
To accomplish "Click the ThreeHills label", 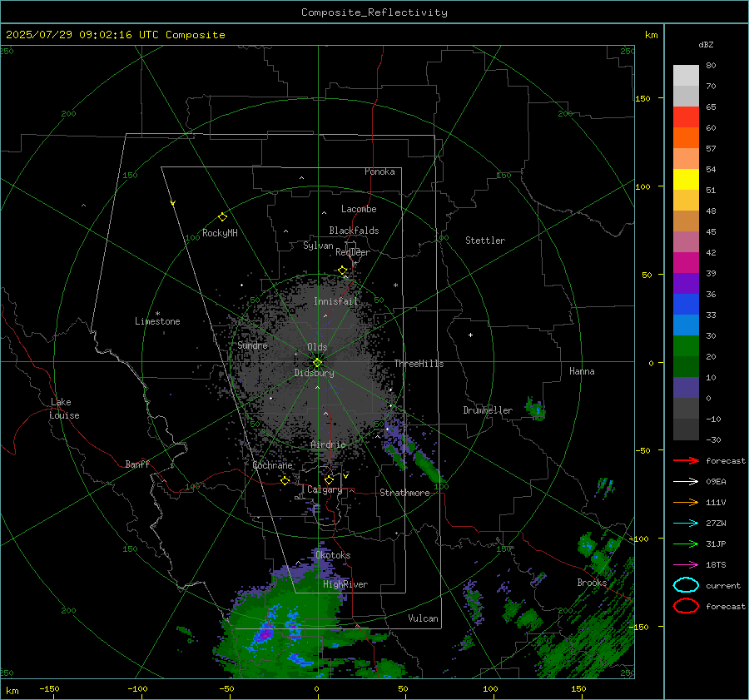I will 419,364.
